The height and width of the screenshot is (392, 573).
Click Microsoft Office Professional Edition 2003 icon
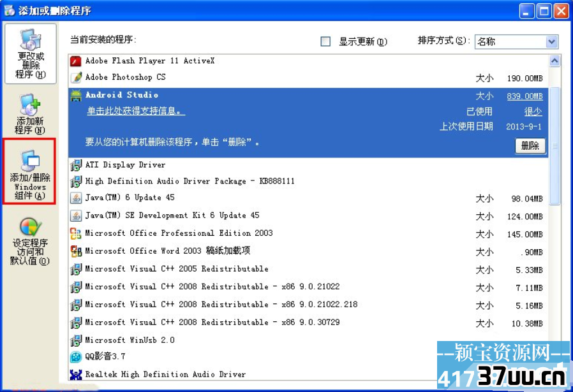(x=76, y=233)
